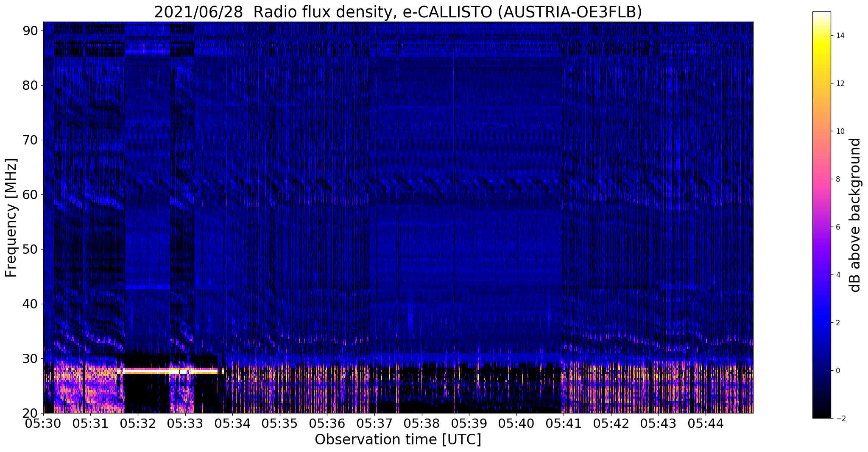The height and width of the screenshot is (452, 868).
Task: Click the 05:32 time tick label
Action: (138, 424)
